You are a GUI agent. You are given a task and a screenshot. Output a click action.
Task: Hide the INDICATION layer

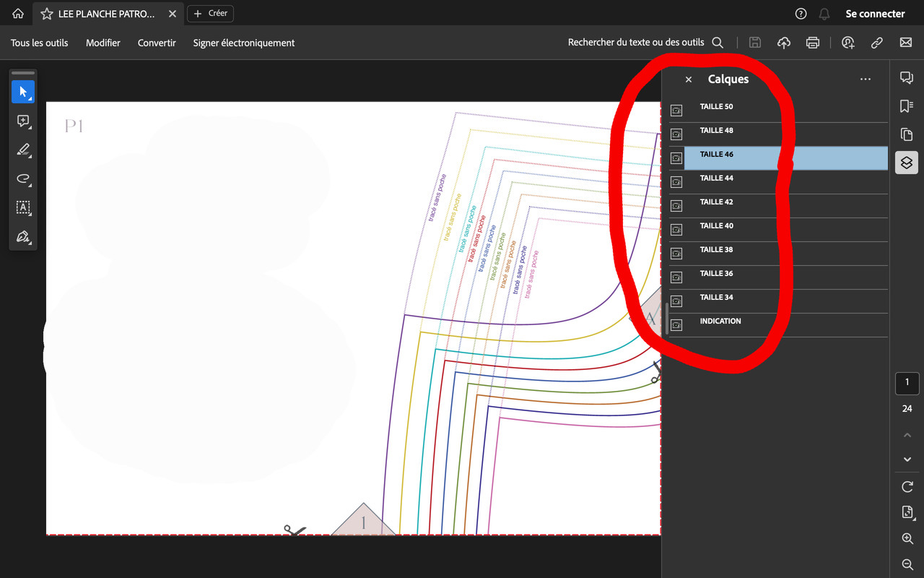(x=676, y=324)
